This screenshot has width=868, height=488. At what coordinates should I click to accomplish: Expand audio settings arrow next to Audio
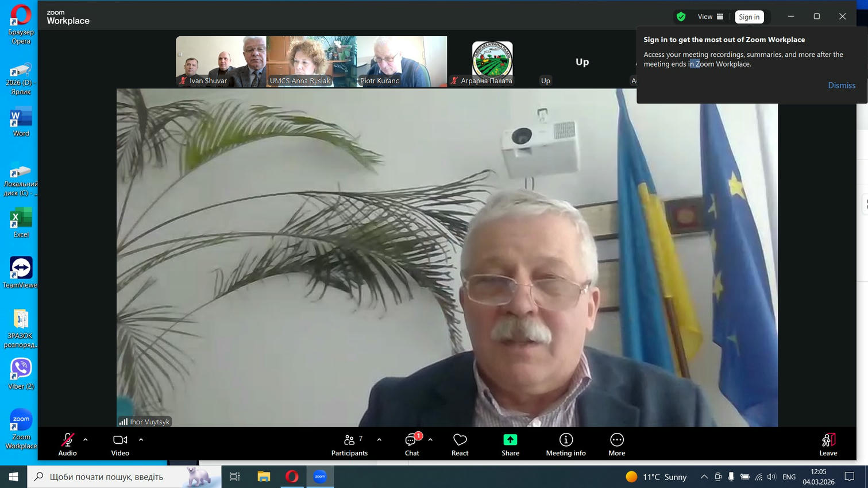click(86, 440)
